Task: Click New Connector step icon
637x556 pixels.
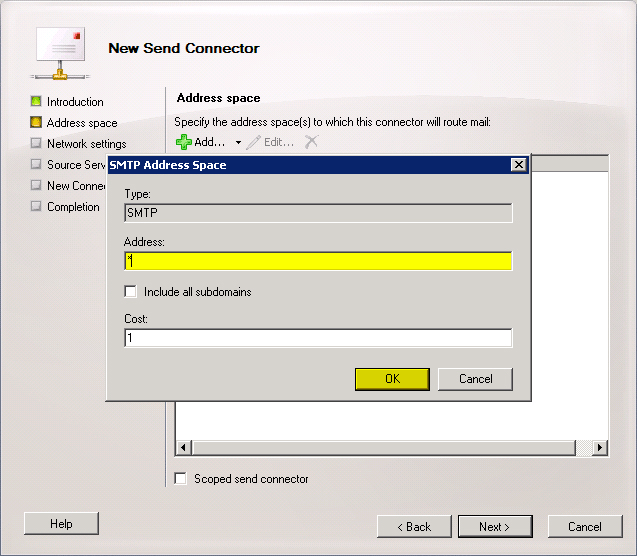Action: [36, 185]
